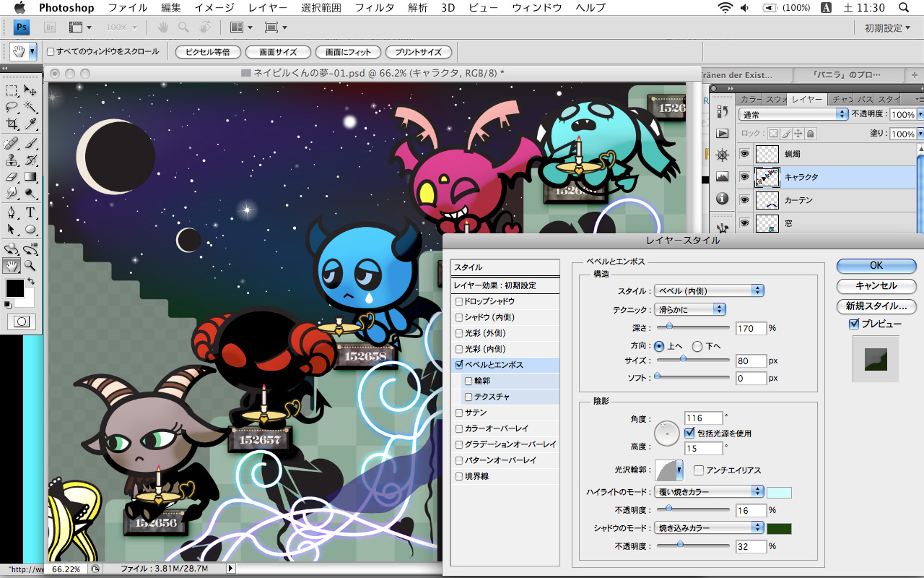Image resolution: width=924 pixels, height=578 pixels.
Task: Select the Eraser tool
Action: point(12,176)
